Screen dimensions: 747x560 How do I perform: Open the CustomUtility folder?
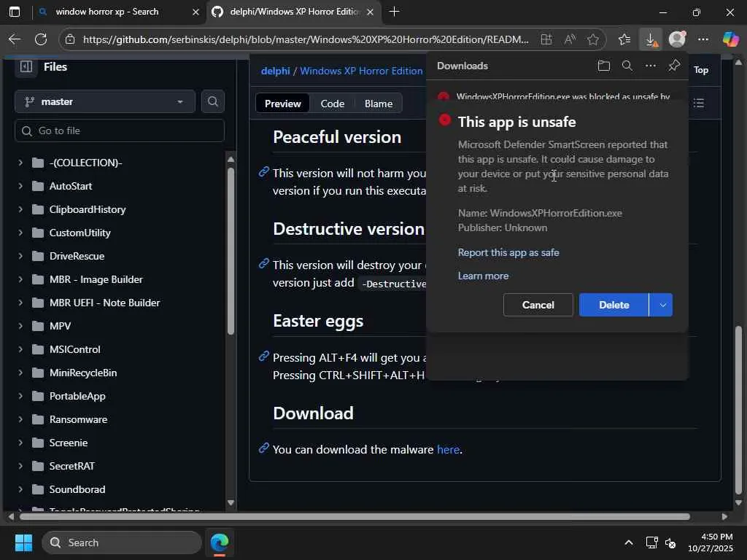[x=80, y=233]
